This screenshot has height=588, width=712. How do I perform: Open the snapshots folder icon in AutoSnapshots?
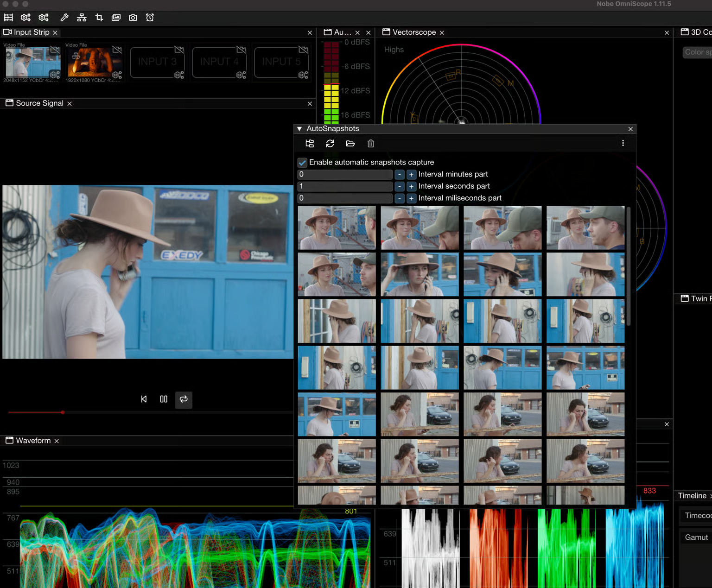350,144
